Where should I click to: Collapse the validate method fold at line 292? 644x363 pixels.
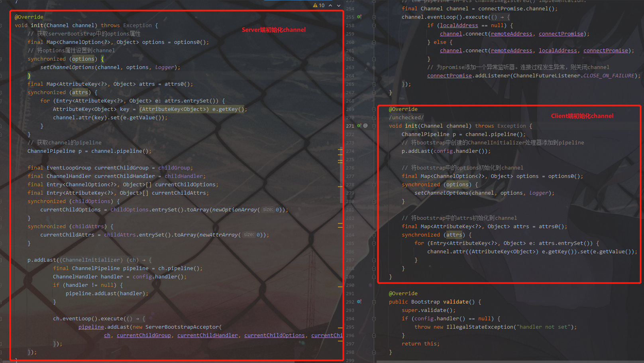pyautogui.click(x=374, y=302)
